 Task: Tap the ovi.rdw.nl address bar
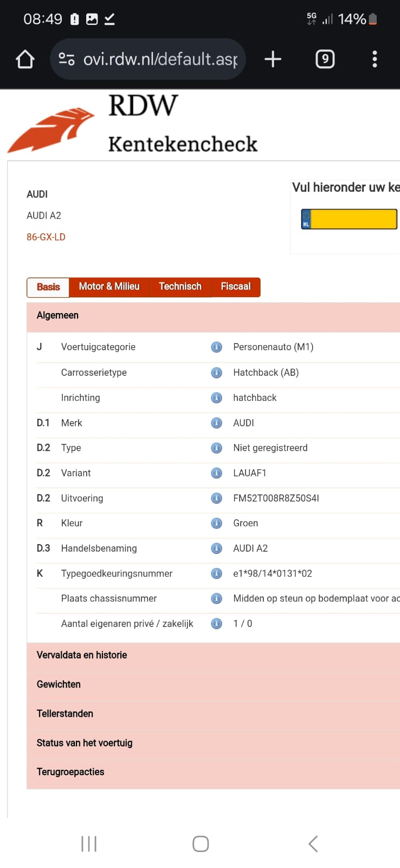tap(148, 59)
